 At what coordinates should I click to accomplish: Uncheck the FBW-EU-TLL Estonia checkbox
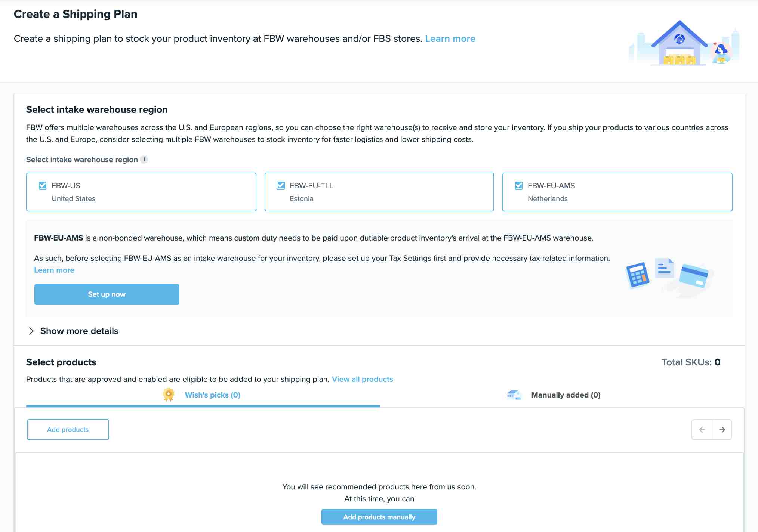coord(281,186)
